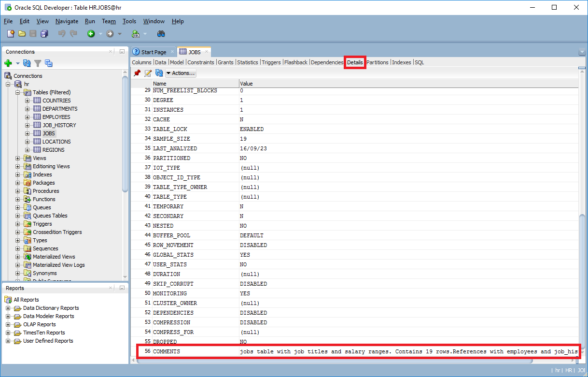The width and height of the screenshot is (588, 377).
Task: Refresh the Connections panel tree
Action: click(27, 63)
